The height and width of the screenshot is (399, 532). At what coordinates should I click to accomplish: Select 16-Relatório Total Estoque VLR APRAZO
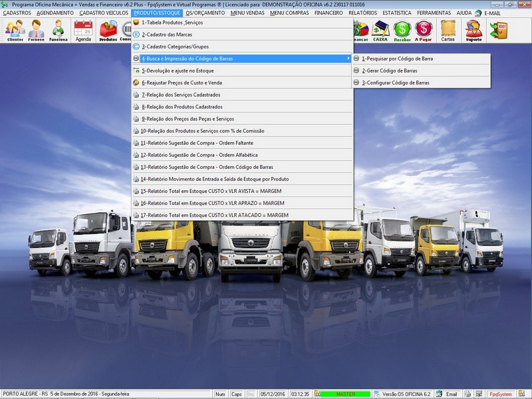pos(242,203)
